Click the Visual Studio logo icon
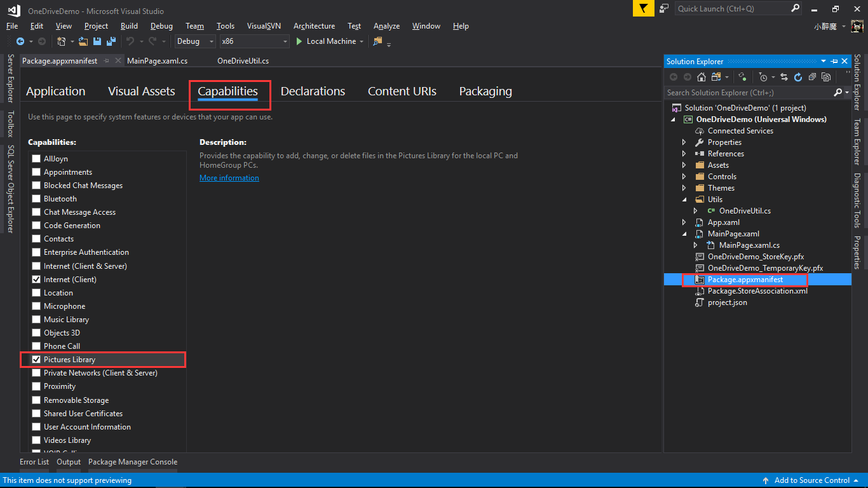Viewport: 868px width, 488px height. coord(13,10)
